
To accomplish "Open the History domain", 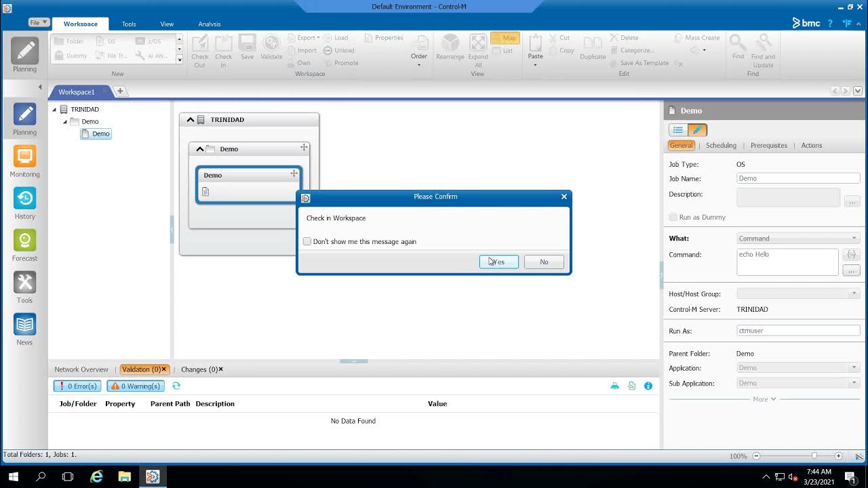I will 24,203.
